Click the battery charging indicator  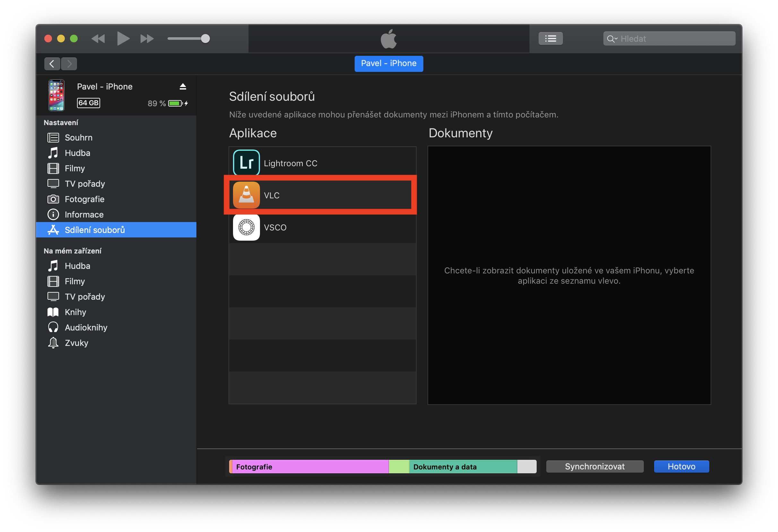pos(178,103)
